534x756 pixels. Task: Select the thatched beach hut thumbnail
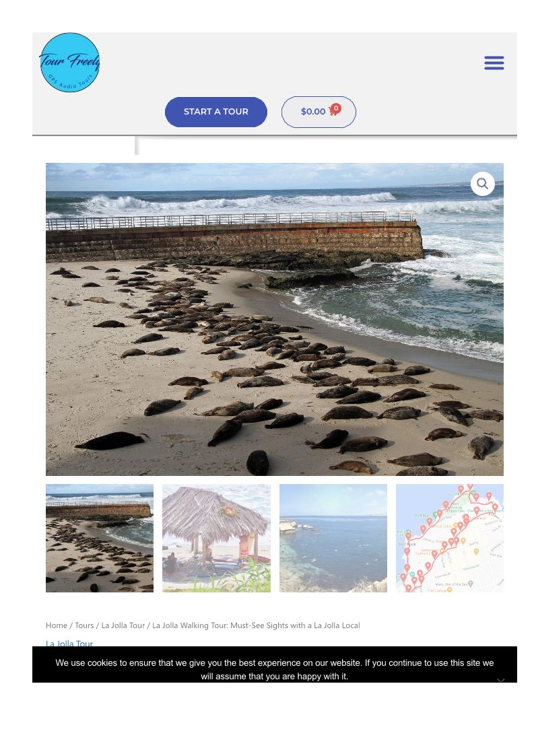point(216,538)
